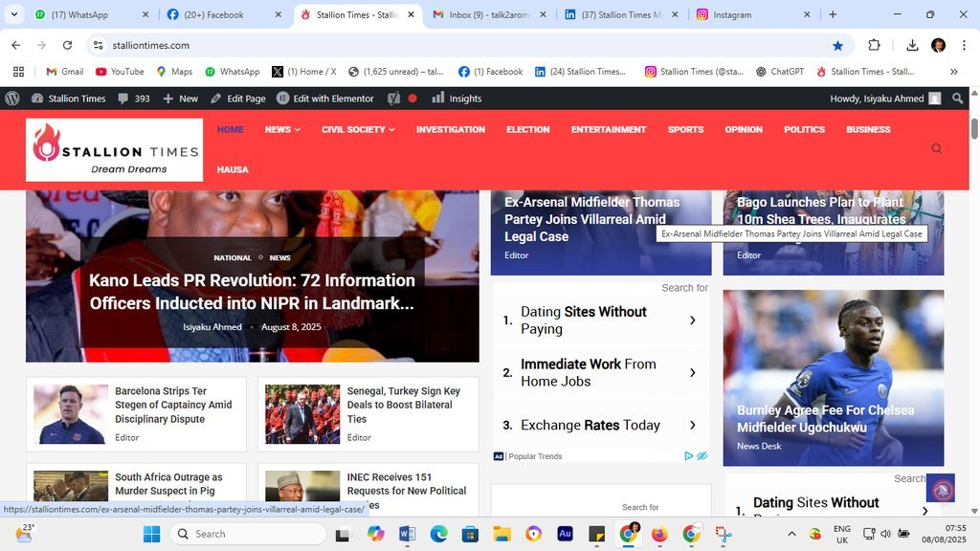Open the ChatGPT bookmark
This screenshot has width=980, height=551.
coord(780,72)
